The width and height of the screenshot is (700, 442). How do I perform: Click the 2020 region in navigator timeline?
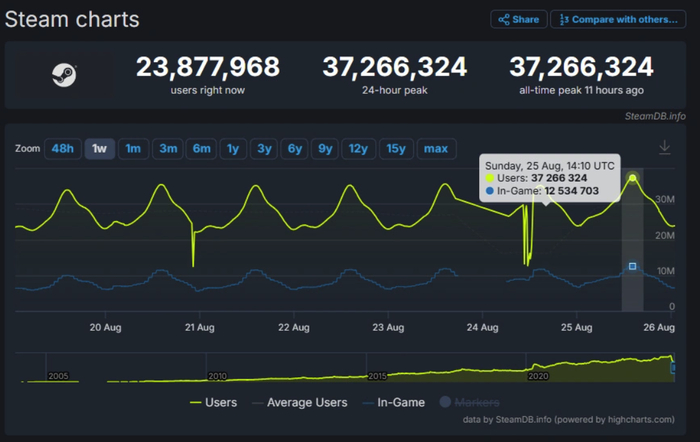tap(538, 376)
